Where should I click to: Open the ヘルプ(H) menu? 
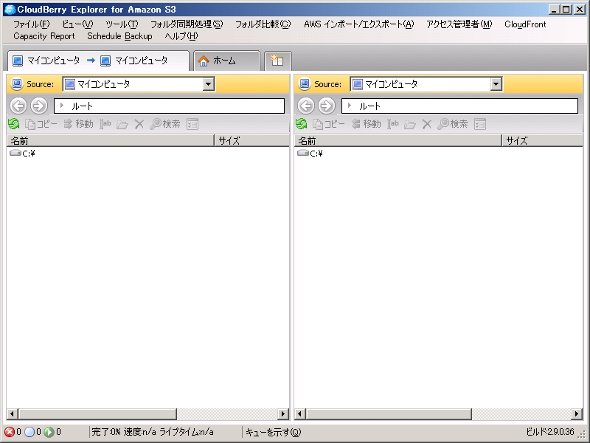[x=181, y=36]
